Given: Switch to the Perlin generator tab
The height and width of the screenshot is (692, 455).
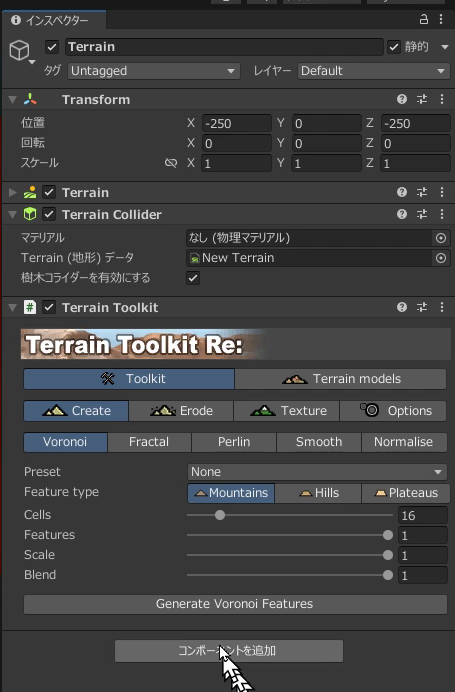Looking at the screenshot, I should [x=234, y=442].
